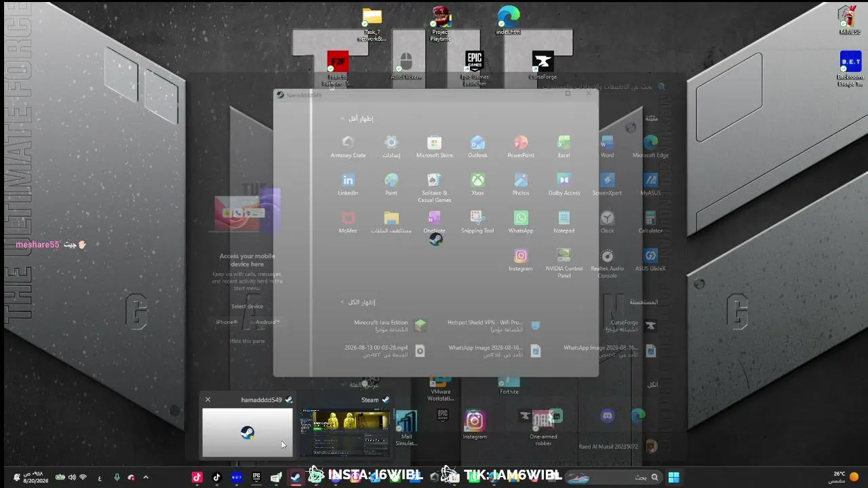The height and width of the screenshot is (488, 868).
Task: Show hidden icons in the system tray
Action: [145, 478]
